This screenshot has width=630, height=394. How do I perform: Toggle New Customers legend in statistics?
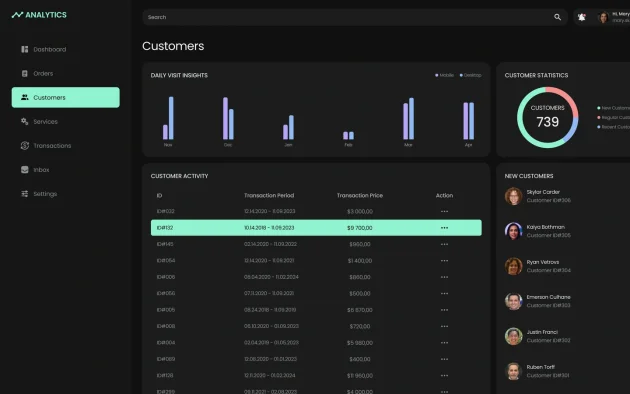(614, 108)
